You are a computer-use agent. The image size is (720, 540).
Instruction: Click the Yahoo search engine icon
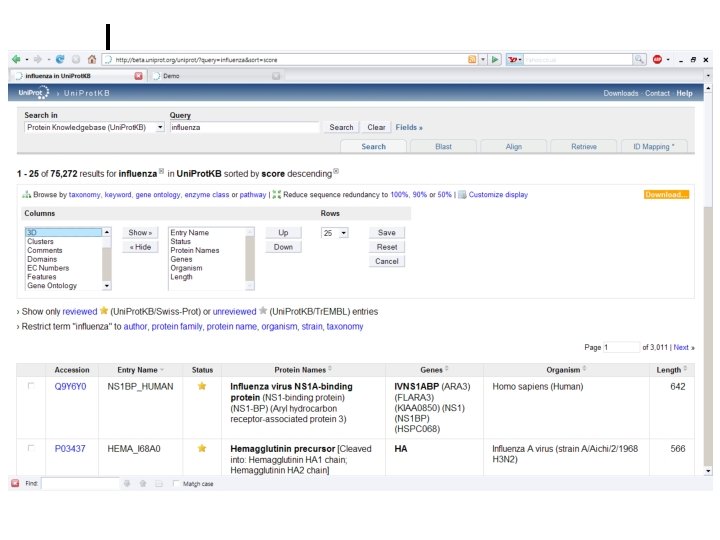pos(513,59)
